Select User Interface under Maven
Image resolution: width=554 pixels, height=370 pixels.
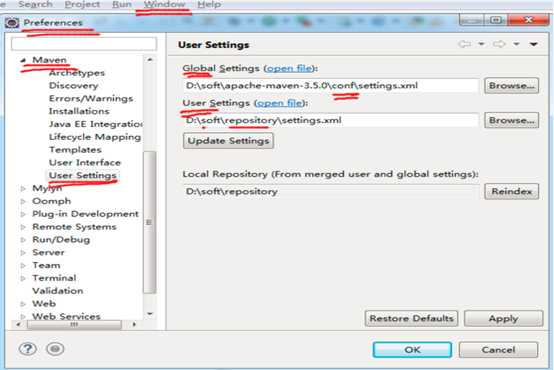(x=85, y=163)
